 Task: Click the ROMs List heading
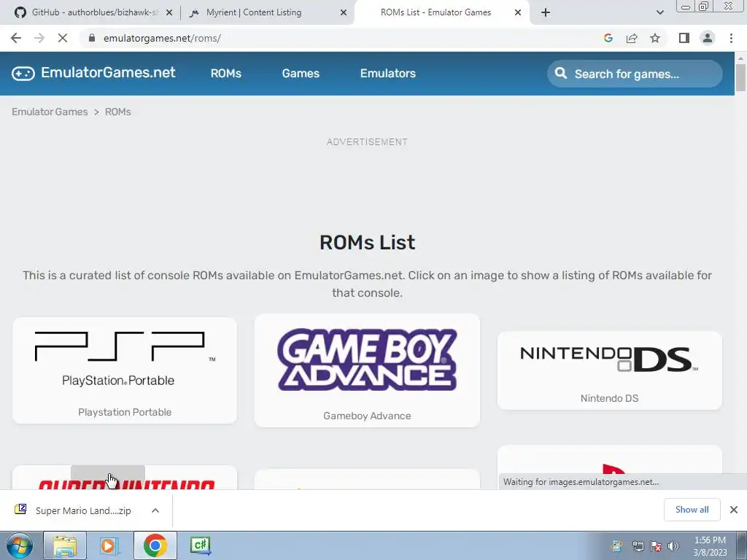pos(367,242)
